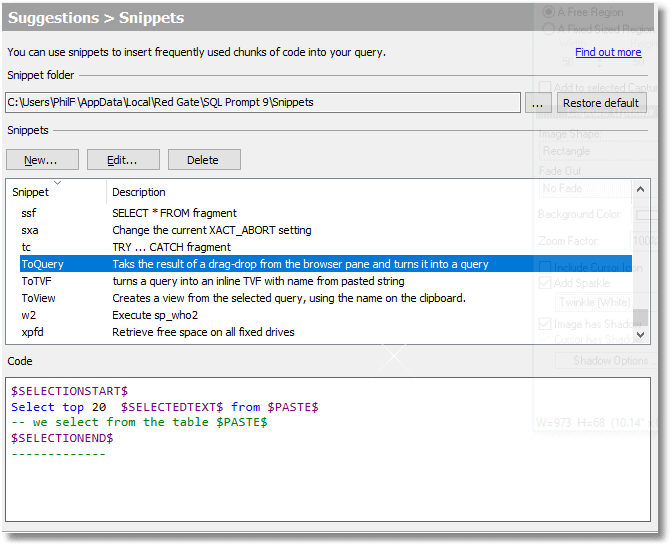Click the Restore default button
The width and height of the screenshot is (672, 547).
pos(601,103)
